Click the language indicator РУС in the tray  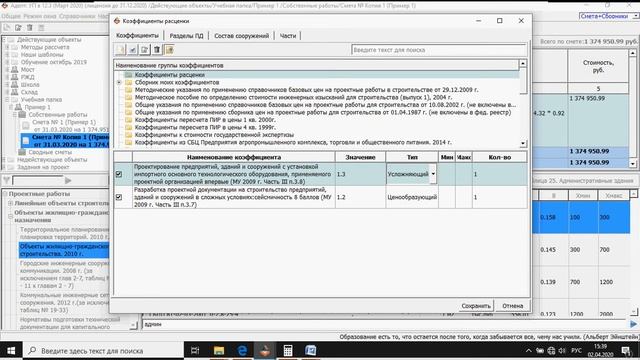pos(576,351)
